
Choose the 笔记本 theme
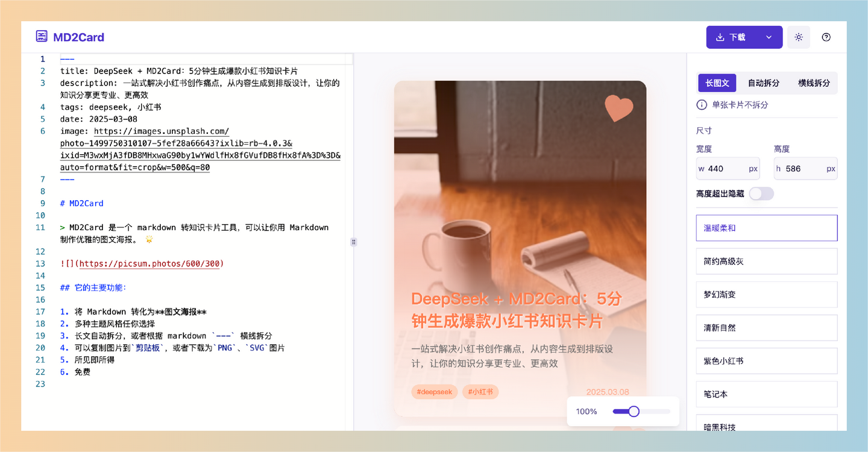click(767, 394)
